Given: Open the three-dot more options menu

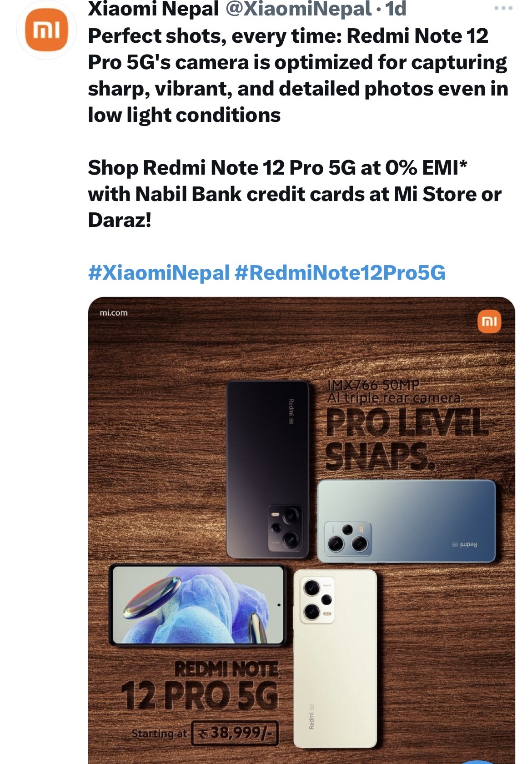Looking at the screenshot, I should coord(503,8).
